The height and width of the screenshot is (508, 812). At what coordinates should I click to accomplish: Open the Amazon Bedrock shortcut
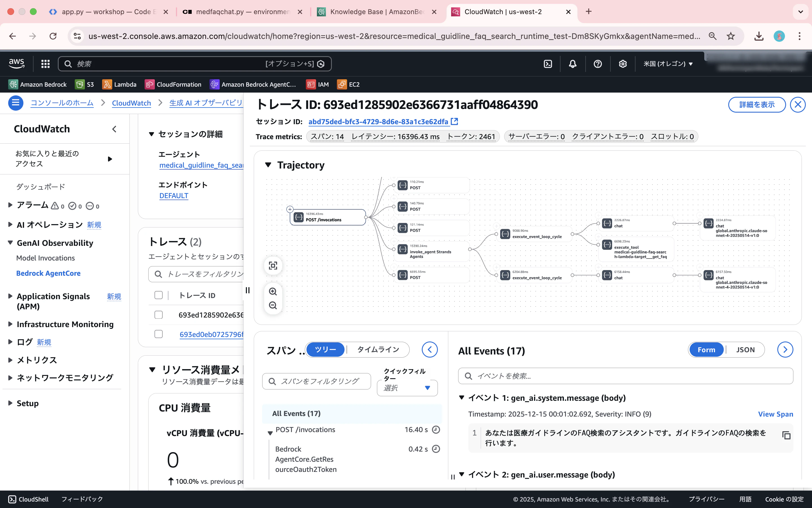(37, 84)
